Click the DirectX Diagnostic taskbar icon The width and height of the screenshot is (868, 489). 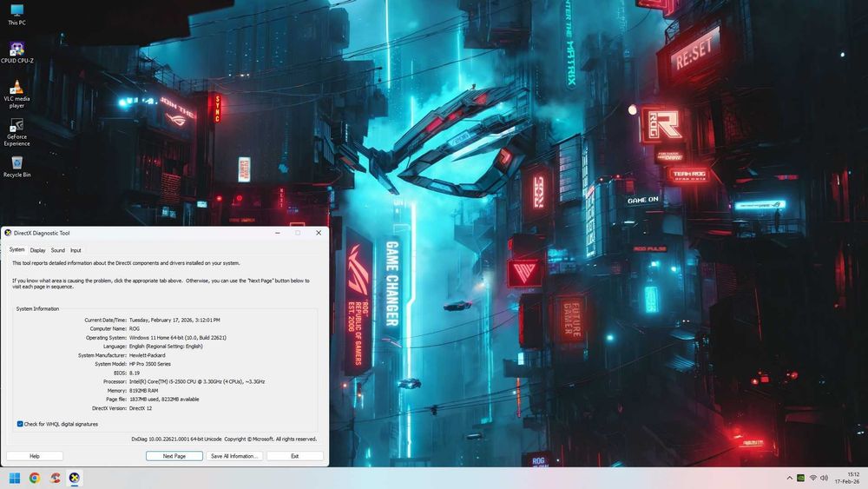point(74,478)
